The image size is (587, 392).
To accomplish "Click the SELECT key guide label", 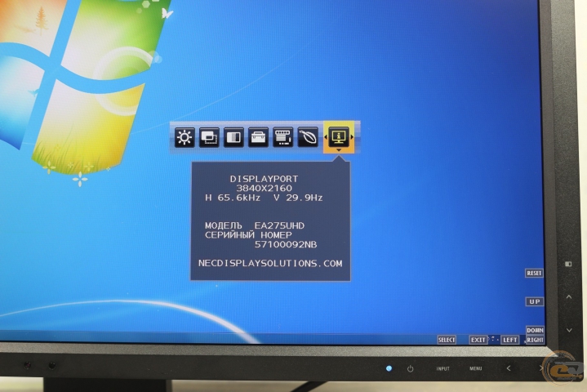I will click(x=447, y=340).
